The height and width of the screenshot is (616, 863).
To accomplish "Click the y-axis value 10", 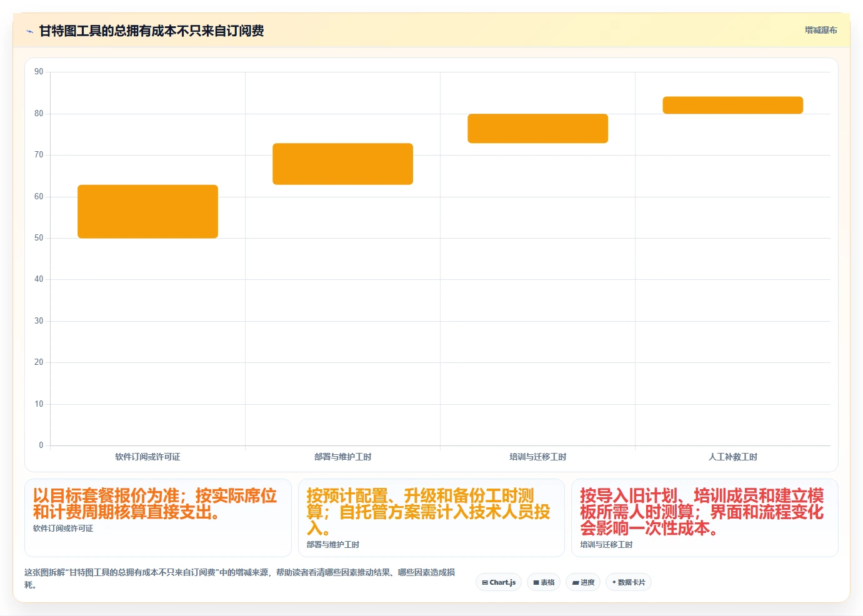I will 39,404.
